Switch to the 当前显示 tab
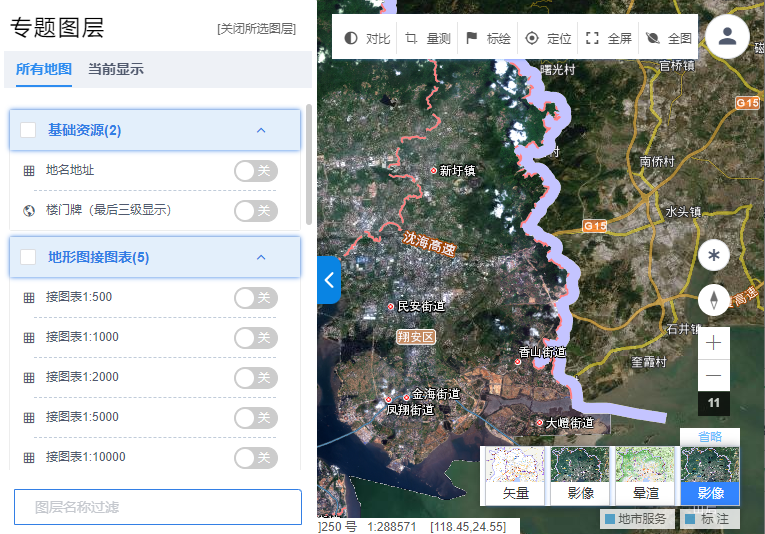The height and width of the screenshot is (534, 765). point(116,69)
